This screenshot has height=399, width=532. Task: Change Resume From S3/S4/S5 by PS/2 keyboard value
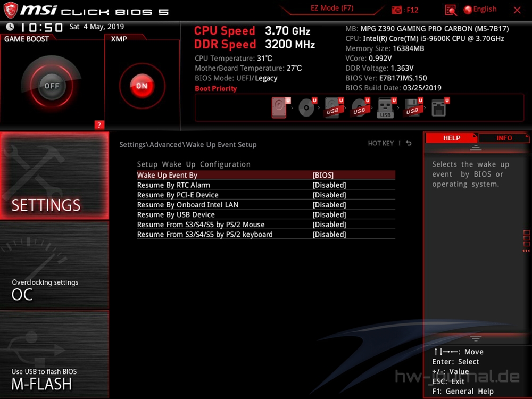266,234
